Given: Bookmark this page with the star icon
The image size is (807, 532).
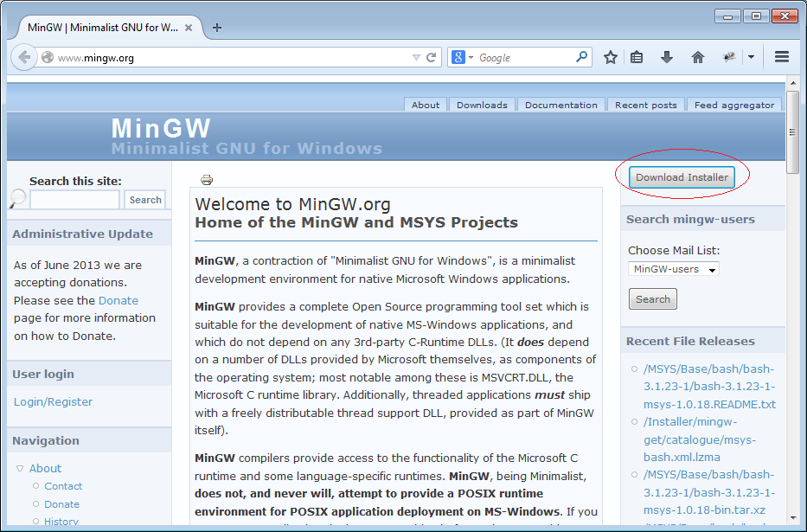Looking at the screenshot, I should tap(611, 57).
